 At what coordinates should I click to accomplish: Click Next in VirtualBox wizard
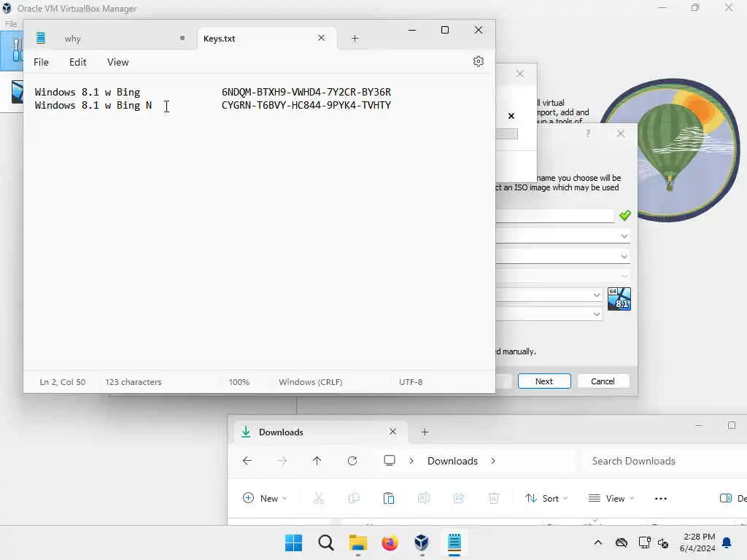coord(544,381)
